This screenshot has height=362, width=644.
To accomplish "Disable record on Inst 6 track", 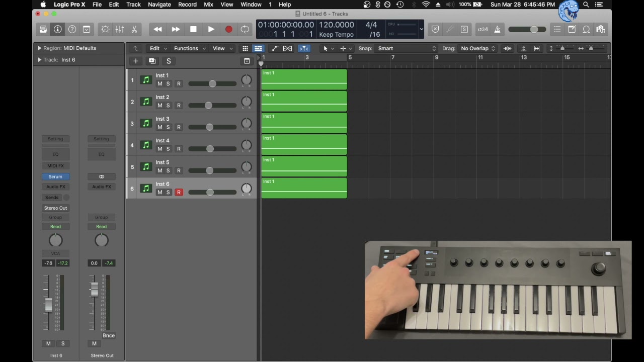I will [x=179, y=192].
